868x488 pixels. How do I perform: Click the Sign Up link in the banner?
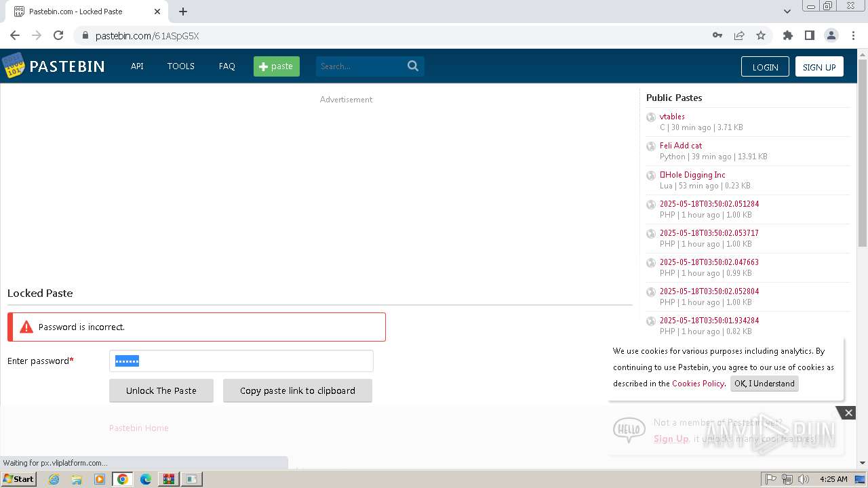pos(671,439)
